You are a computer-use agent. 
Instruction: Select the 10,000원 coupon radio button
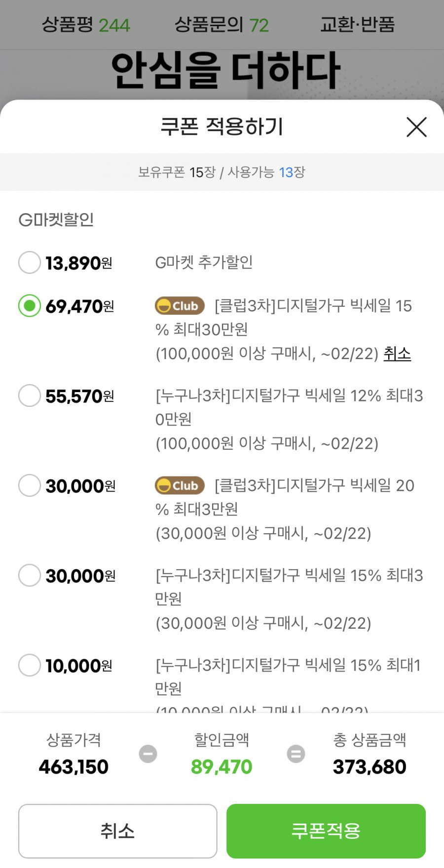click(x=30, y=665)
